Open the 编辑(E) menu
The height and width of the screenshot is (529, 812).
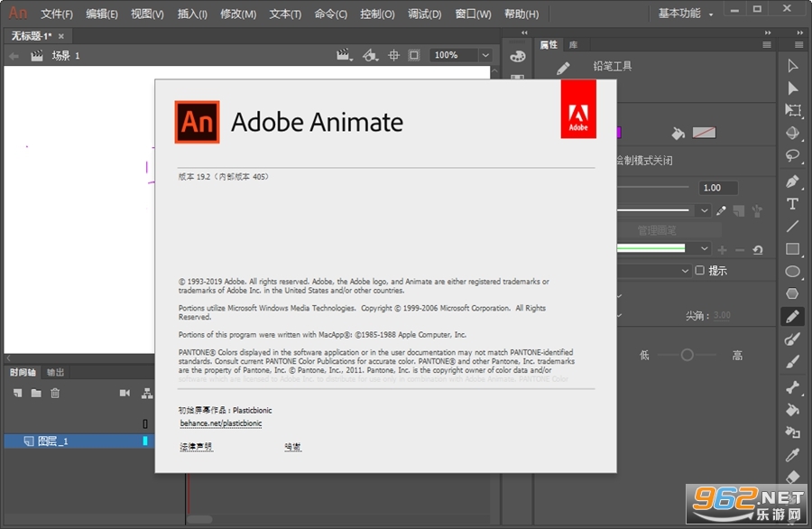coord(101,14)
